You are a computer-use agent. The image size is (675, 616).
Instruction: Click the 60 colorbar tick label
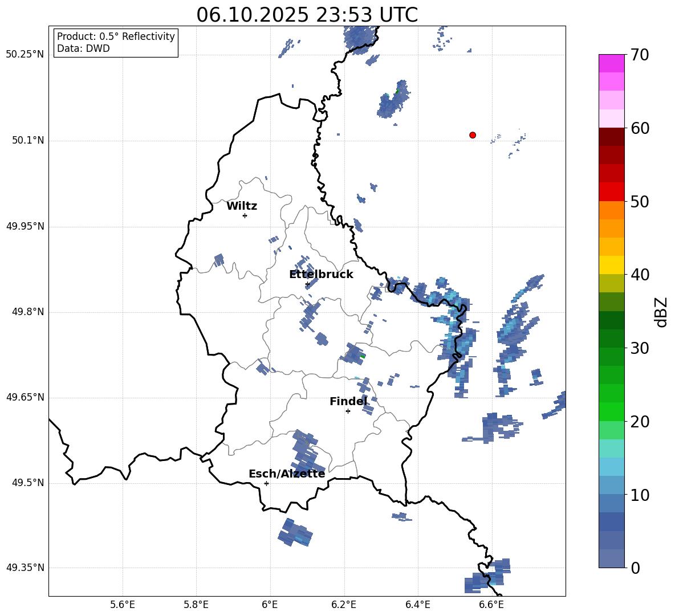[640, 128]
